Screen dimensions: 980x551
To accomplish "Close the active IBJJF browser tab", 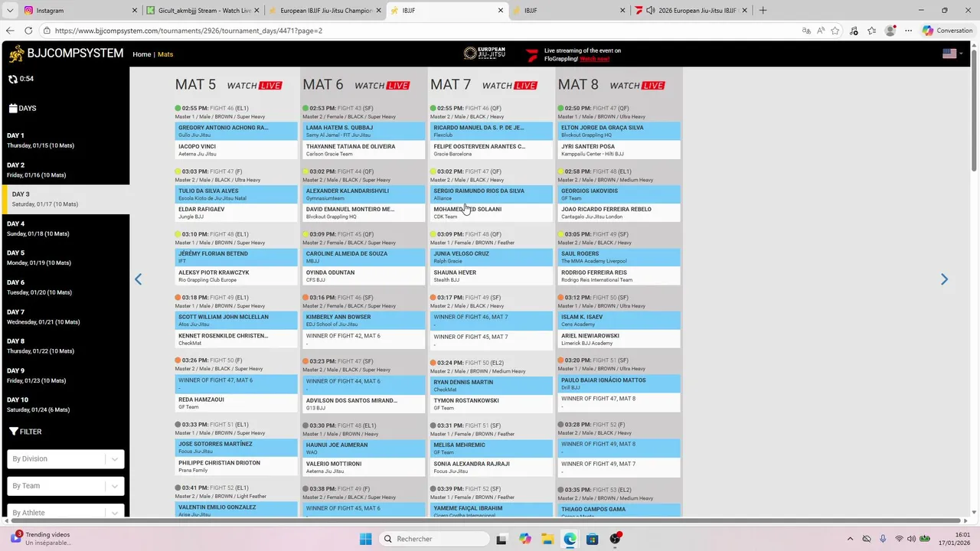I will 501,10.
